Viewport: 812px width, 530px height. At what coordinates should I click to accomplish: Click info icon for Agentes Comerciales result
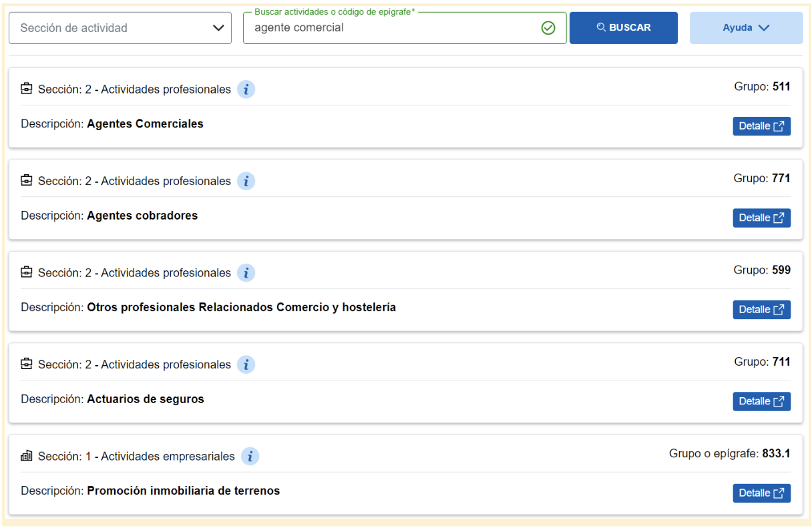(246, 89)
